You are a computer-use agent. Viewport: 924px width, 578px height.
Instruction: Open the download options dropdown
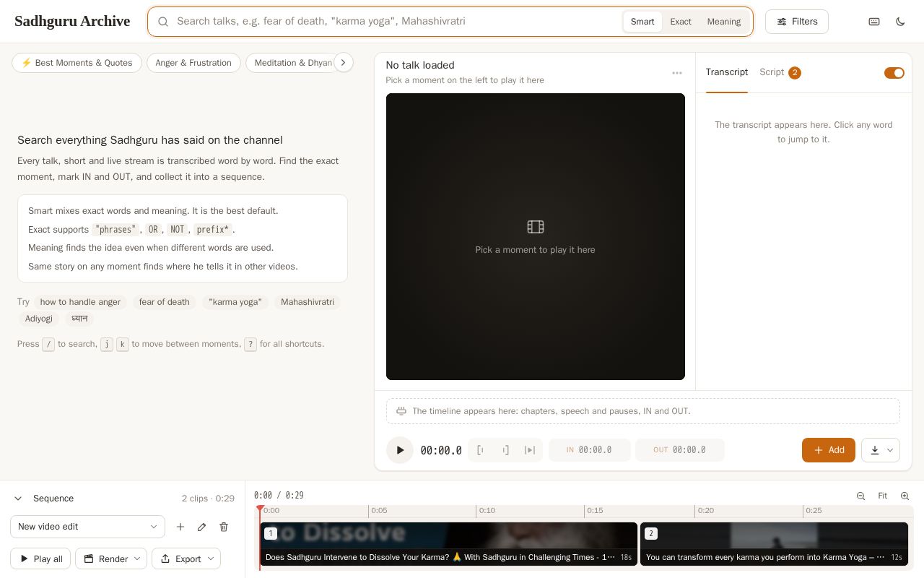881,450
